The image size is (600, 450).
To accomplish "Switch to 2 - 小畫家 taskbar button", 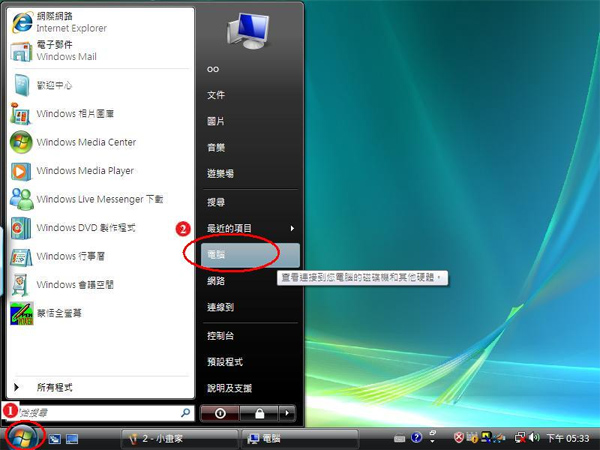I will pos(179,439).
